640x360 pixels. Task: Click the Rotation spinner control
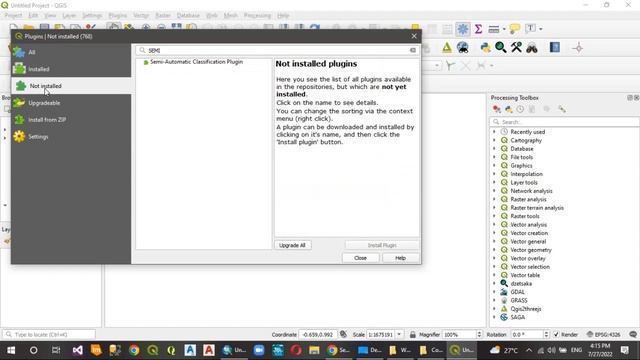546,334
